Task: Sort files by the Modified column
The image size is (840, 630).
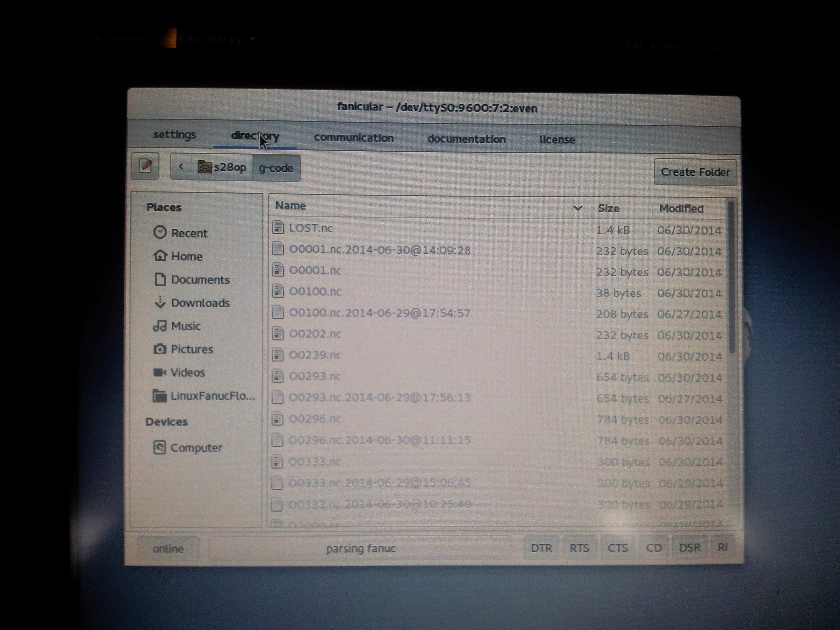Action: (689, 208)
